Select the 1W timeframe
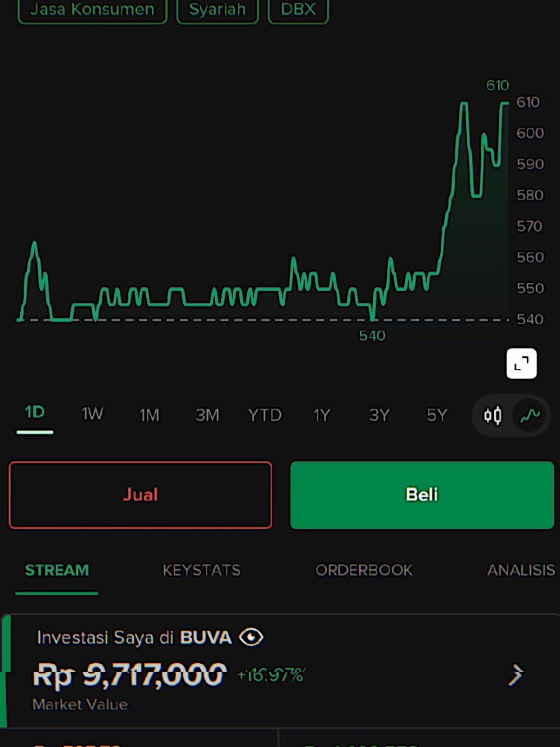This screenshot has width=560, height=747. [x=92, y=414]
